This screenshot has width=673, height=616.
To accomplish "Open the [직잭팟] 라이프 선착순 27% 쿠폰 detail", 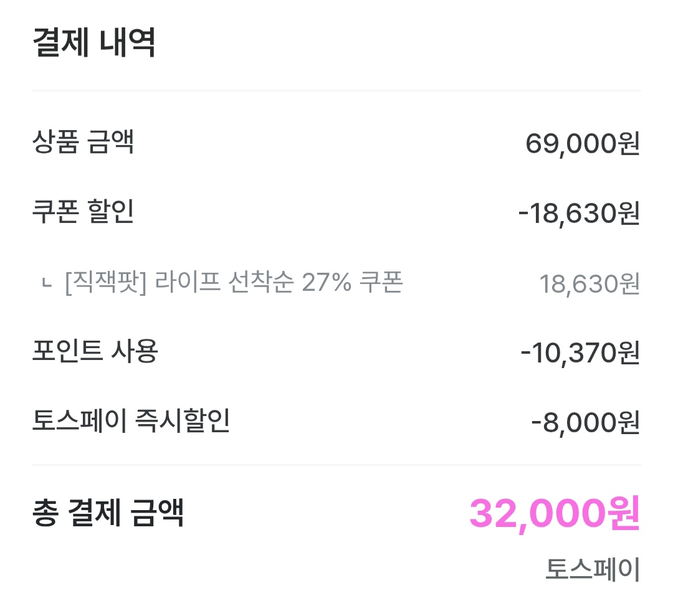I will (x=234, y=283).
